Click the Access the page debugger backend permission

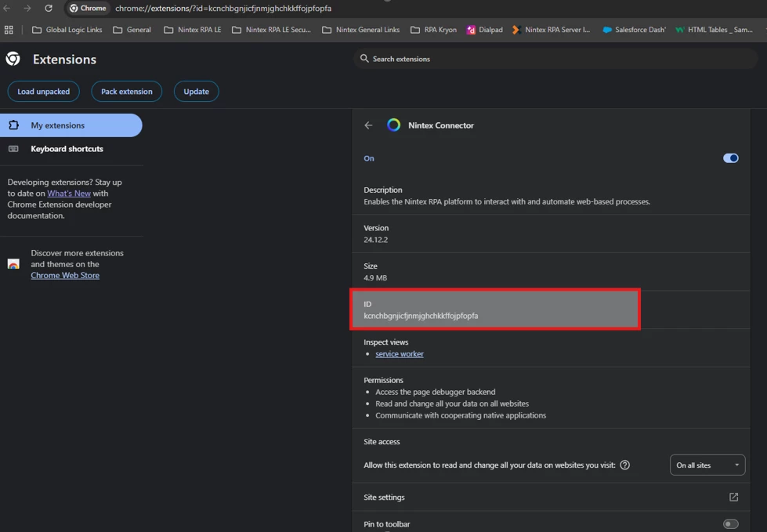tap(436, 393)
